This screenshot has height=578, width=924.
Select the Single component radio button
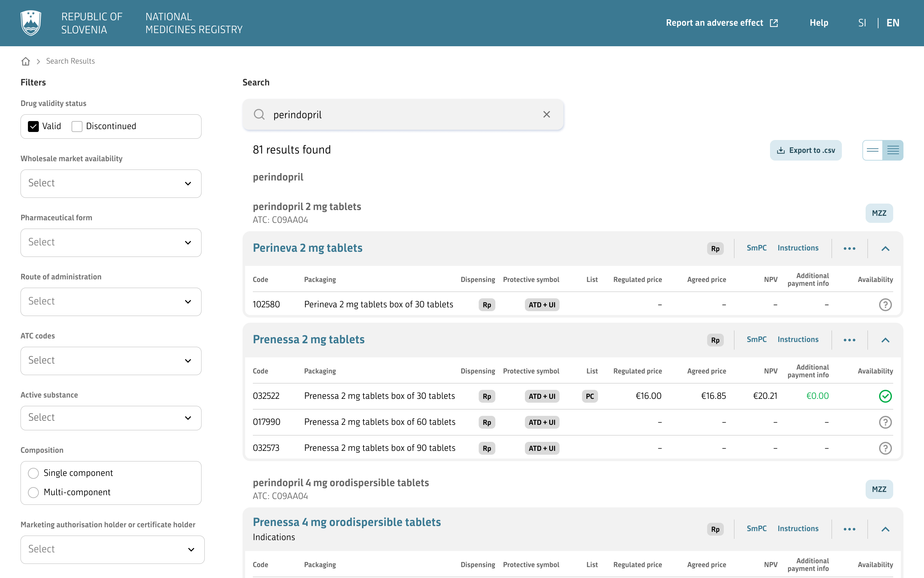[33, 473]
